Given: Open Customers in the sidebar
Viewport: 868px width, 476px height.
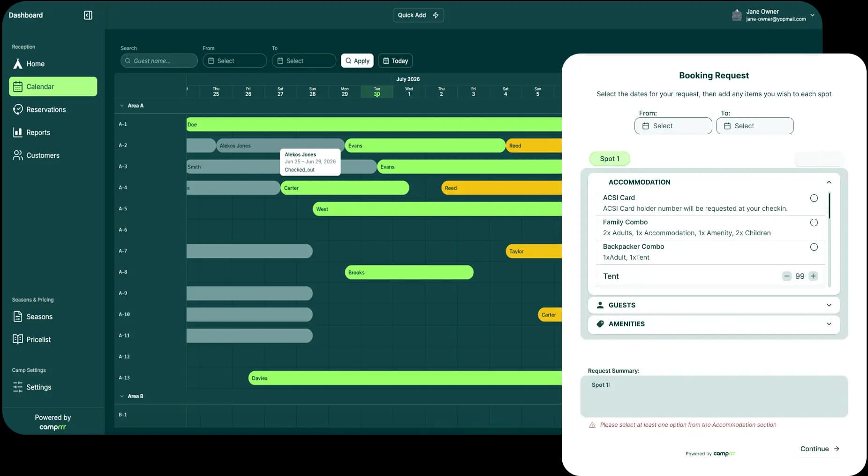Looking at the screenshot, I should 53,155.
